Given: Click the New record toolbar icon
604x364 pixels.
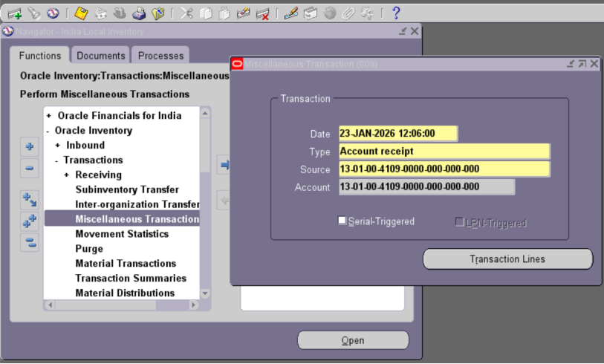Looking at the screenshot, I should point(15,14).
